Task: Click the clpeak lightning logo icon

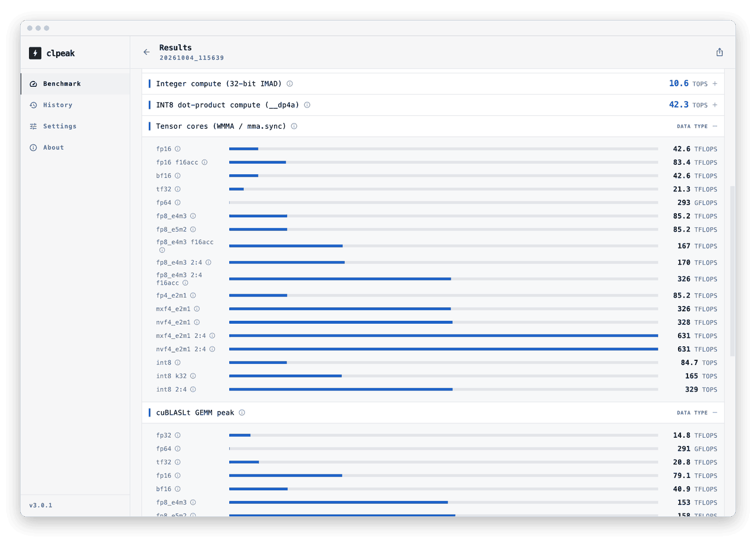Action: (35, 53)
